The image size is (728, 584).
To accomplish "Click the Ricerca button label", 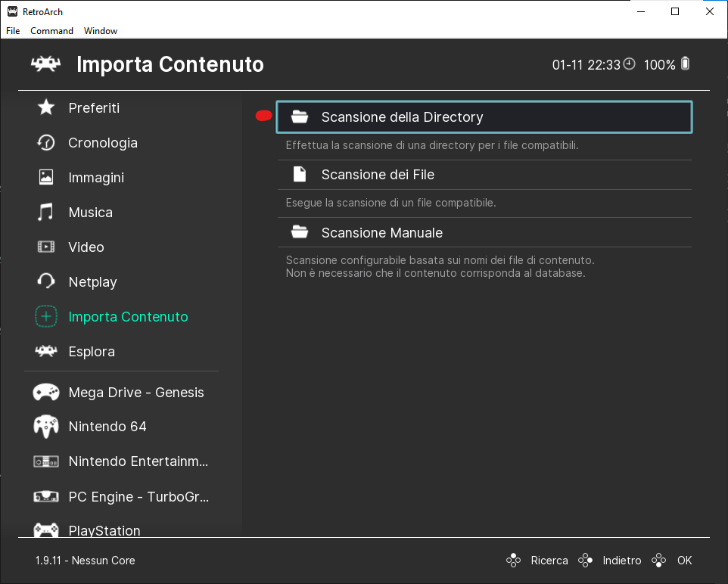I will pyautogui.click(x=549, y=561).
